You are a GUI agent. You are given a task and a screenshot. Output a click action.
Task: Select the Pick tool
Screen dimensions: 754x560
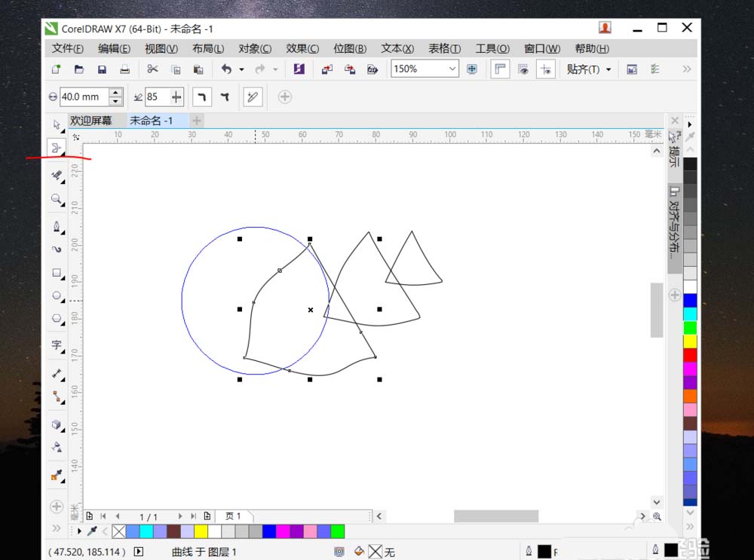click(x=57, y=124)
